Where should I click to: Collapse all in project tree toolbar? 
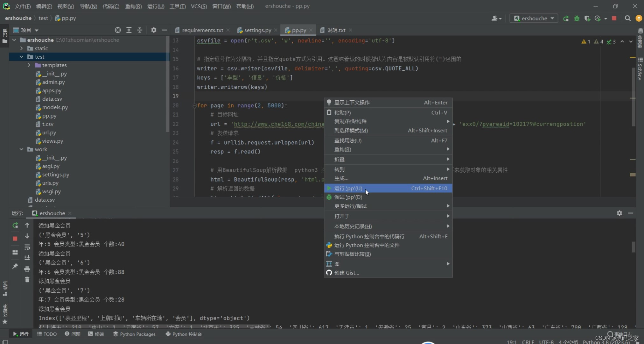click(x=140, y=30)
